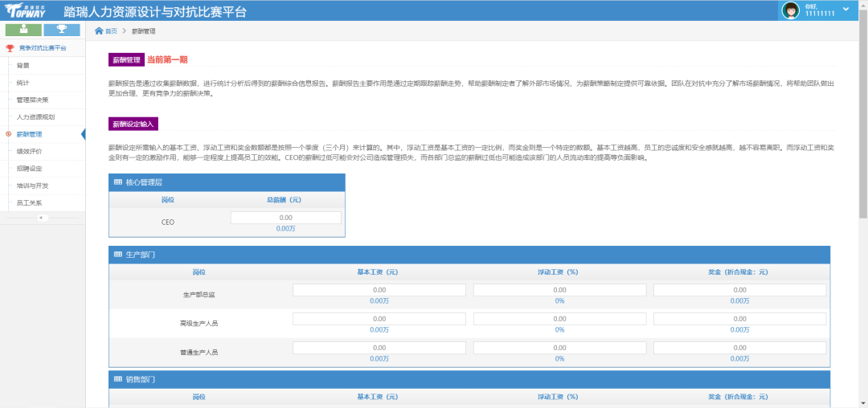Click the blue trophy icon button

click(x=61, y=30)
